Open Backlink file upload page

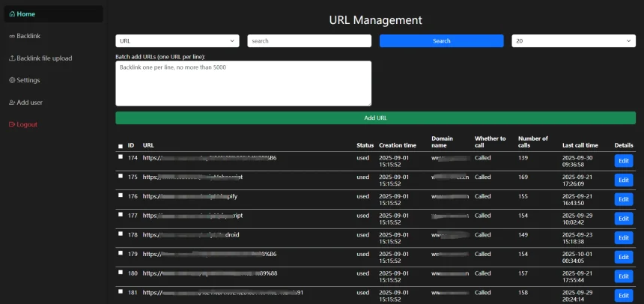click(44, 58)
